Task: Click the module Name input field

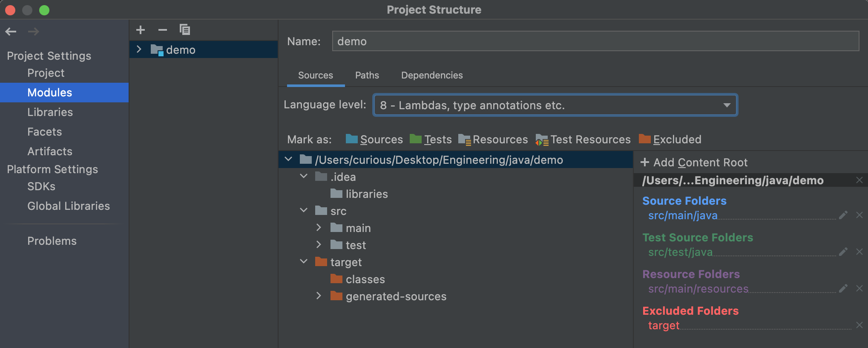Action: (x=595, y=41)
